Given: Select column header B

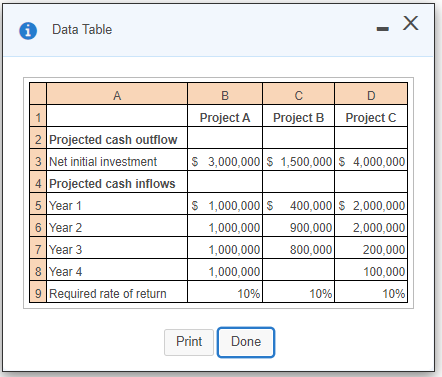Looking at the screenshot, I should pyautogui.click(x=225, y=94).
